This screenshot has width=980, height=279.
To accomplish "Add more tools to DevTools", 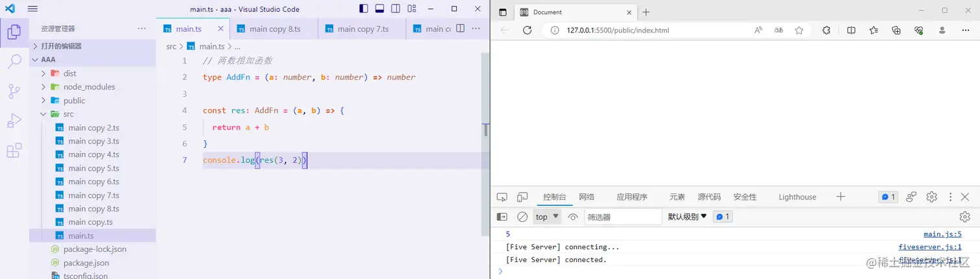I will (x=841, y=197).
